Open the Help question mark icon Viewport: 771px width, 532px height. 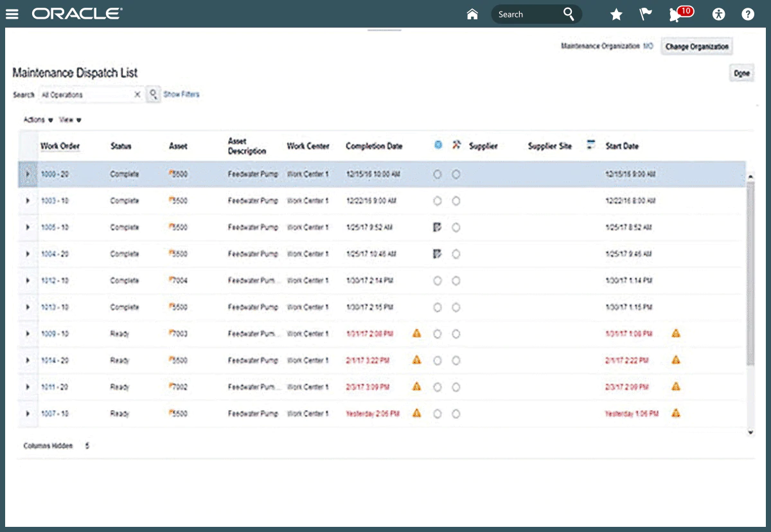[x=748, y=14]
